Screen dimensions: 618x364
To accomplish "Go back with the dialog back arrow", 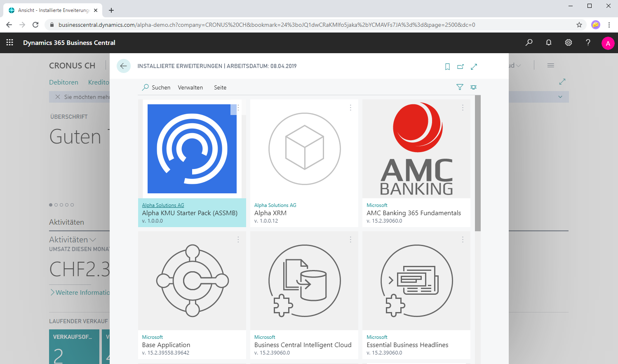I will (x=124, y=66).
